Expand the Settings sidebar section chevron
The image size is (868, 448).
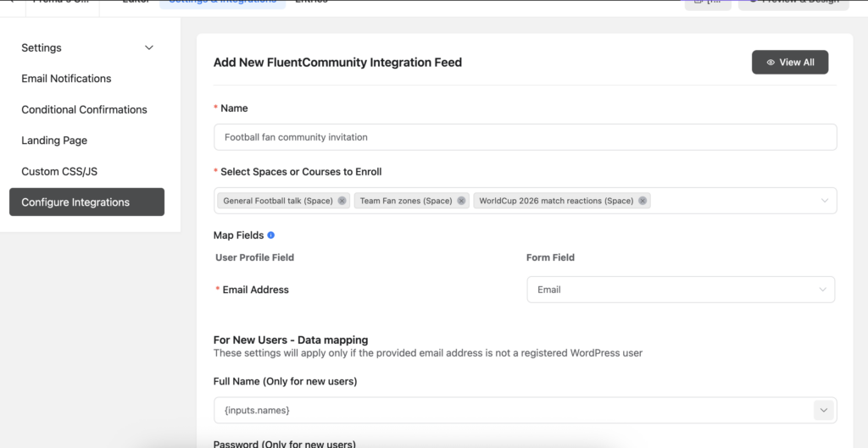[x=149, y=47]
